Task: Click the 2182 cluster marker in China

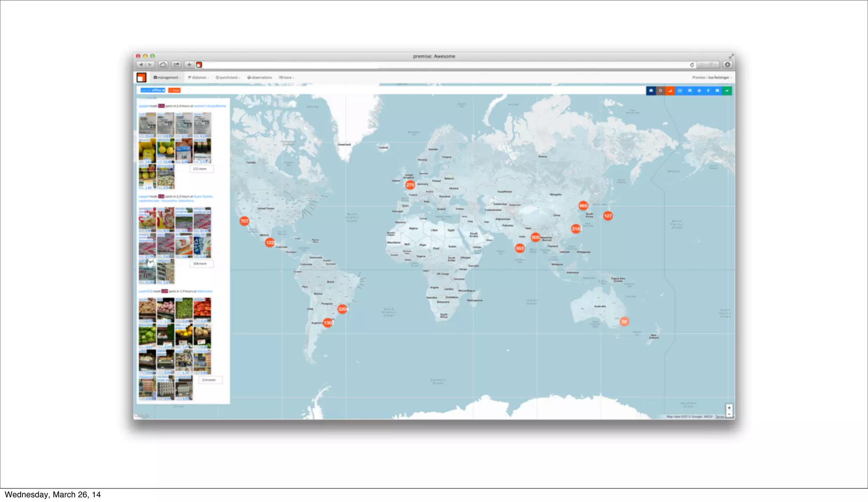Action: click(x=576, y=229)
